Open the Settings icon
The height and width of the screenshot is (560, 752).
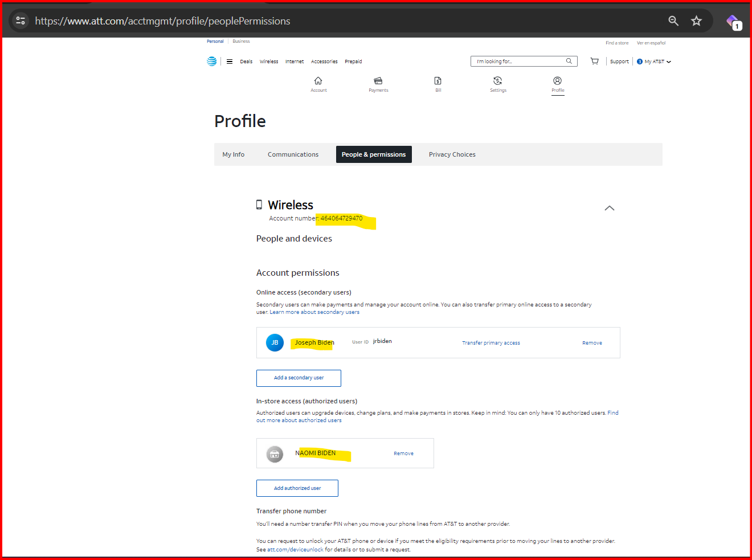pos(498,81)
